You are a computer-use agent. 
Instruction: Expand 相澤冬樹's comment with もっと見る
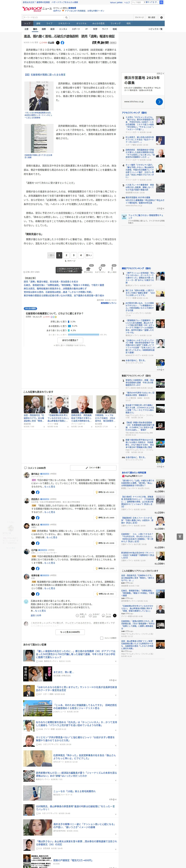coord(50,588)
